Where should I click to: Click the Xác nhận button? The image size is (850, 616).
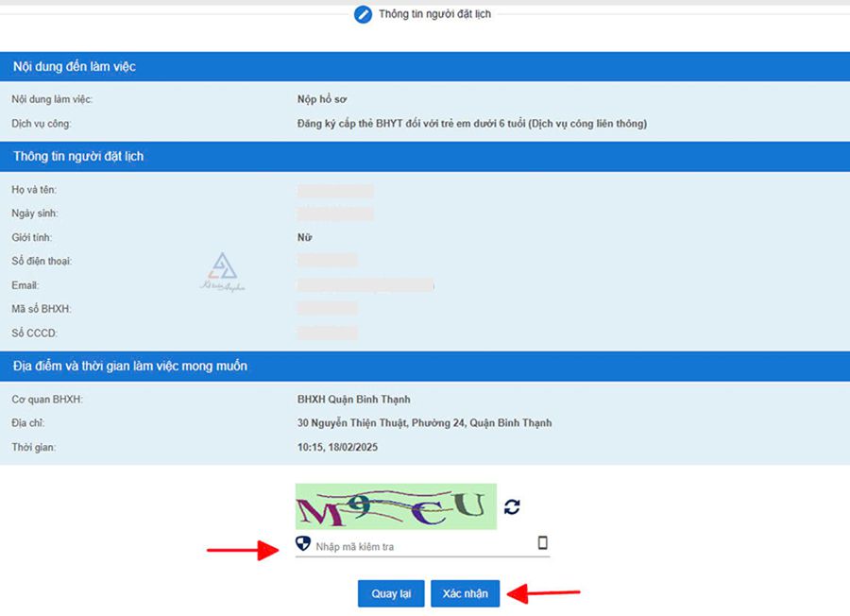coord(465,593)
